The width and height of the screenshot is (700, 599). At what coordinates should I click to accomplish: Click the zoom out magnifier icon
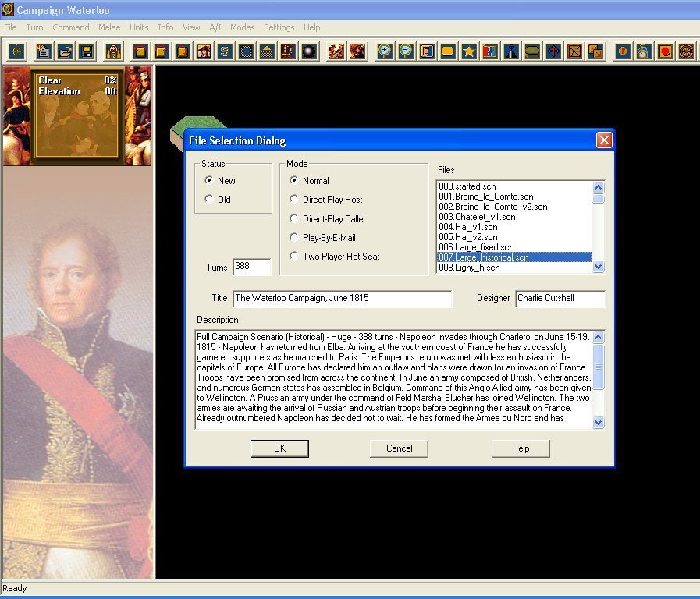(x=406, y=52)
